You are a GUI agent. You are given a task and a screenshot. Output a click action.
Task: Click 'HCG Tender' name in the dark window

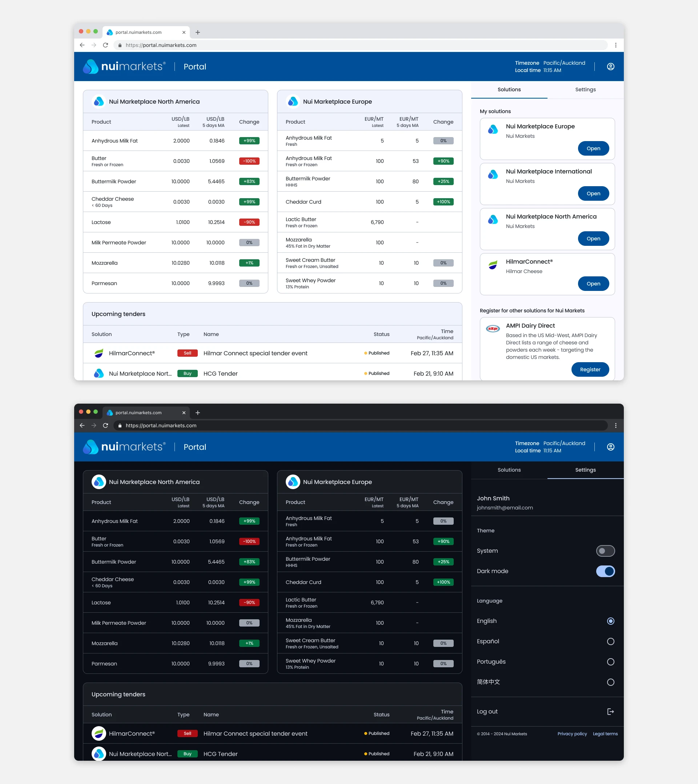click(x=220, y=754)
